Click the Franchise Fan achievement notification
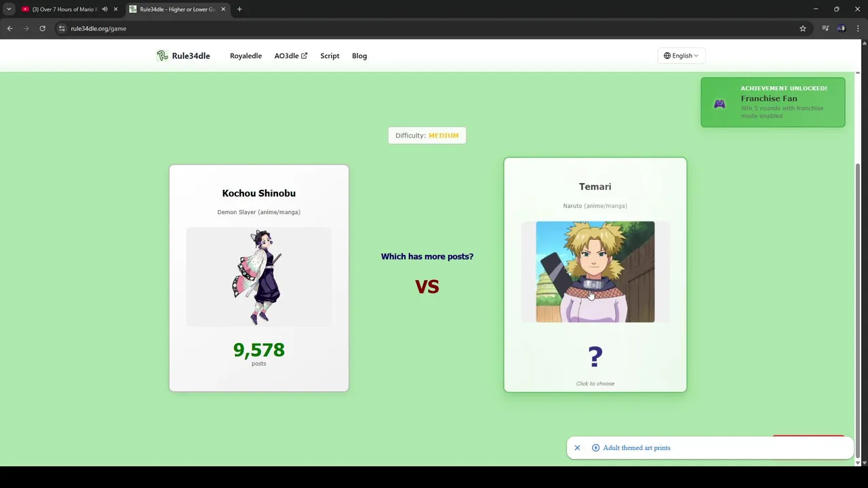Viewport: 868px width, 488px height. tap(773, 102)
